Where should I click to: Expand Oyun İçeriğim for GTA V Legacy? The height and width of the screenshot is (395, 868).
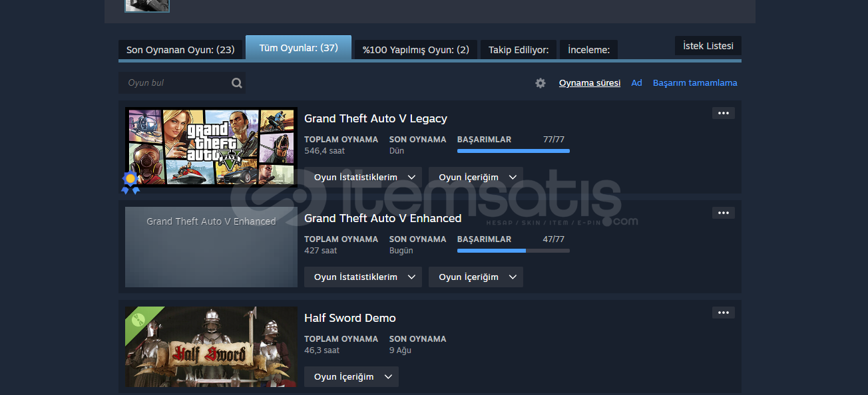[x=476, y=177]
